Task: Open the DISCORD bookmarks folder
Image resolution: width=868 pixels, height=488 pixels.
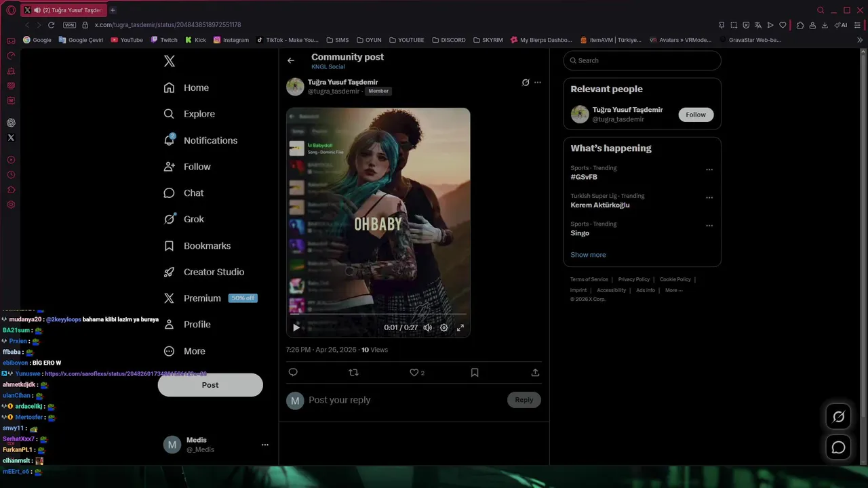Action: coord(448,40)
